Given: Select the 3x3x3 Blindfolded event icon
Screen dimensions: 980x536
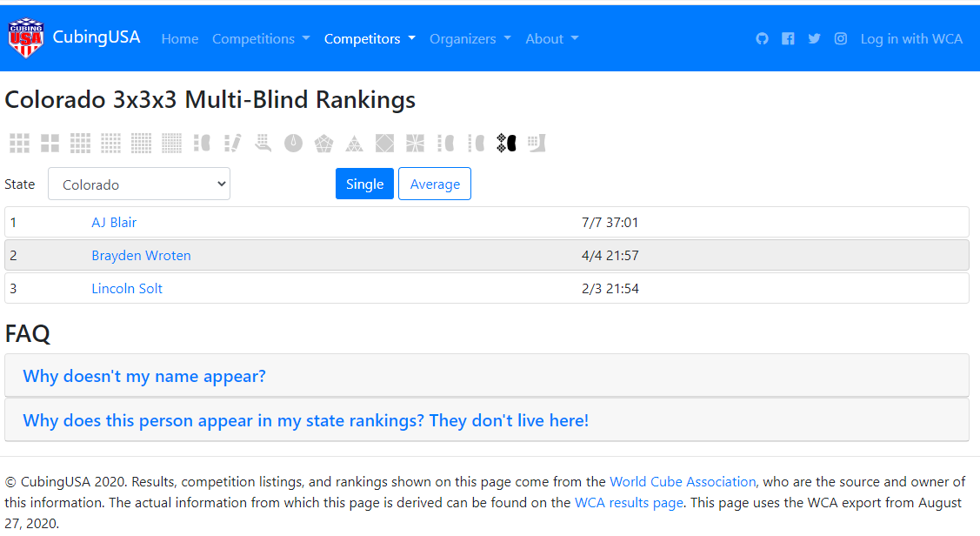Looking at the screenshot, I should pyautogui.click(x=202, y=144).
